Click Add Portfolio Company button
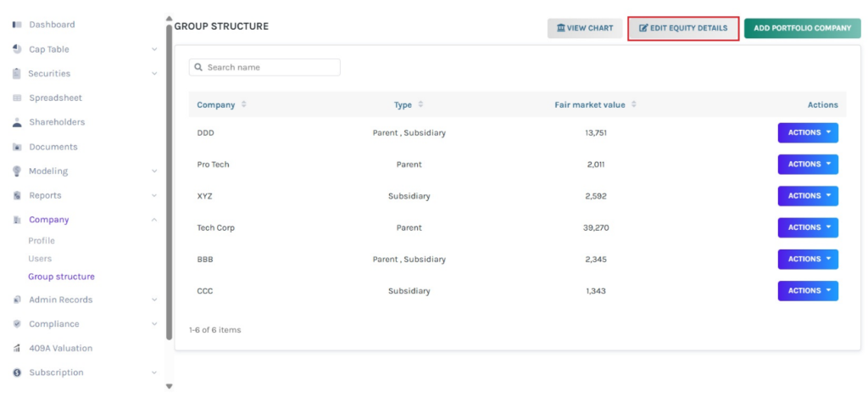Viewport: 868px width, 398px height. pos(802,28)
